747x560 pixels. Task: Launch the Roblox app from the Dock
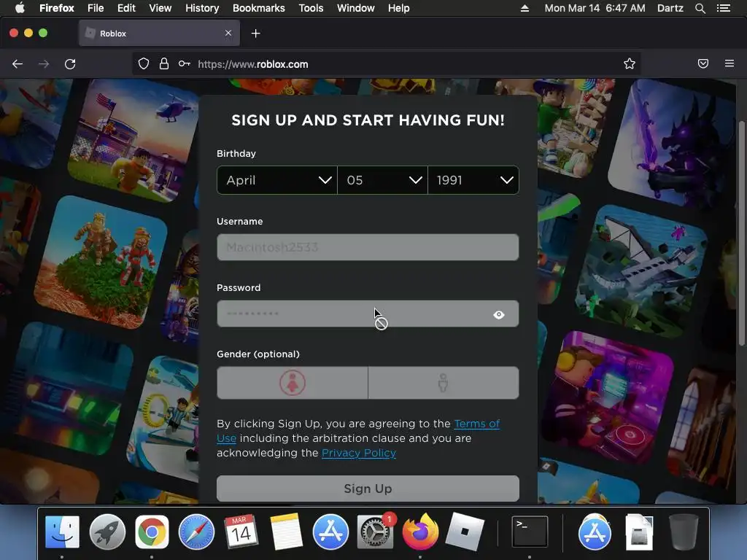465,532
